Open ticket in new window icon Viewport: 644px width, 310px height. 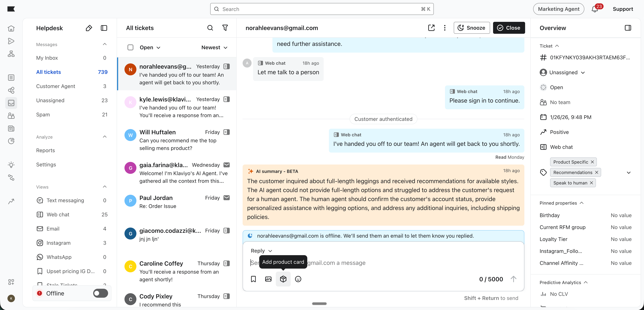point(431,28)
